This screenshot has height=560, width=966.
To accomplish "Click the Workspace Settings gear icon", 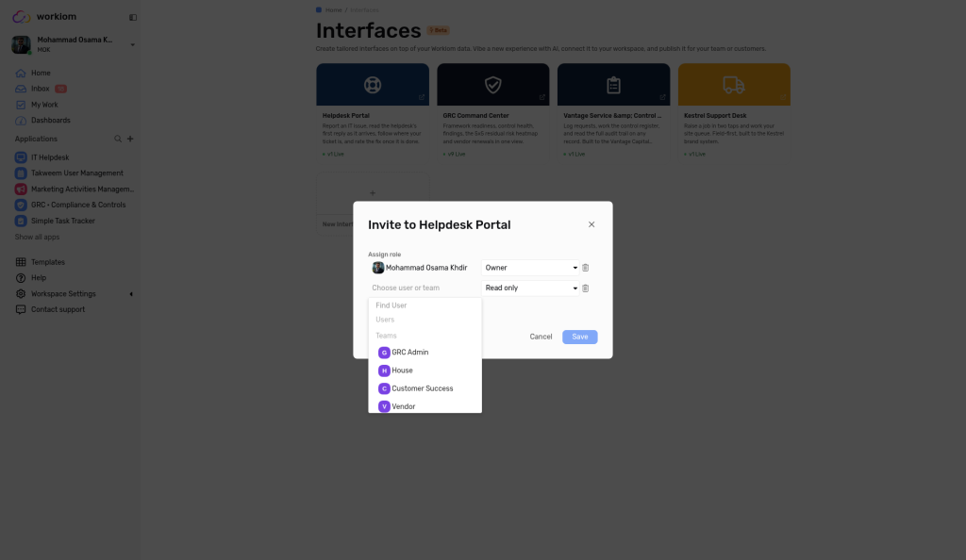I will pyautogui.click(x=21, y=294).
